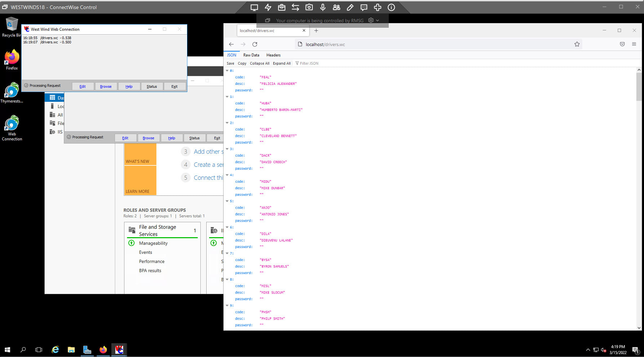Bookmark this page with star icon
644x357 pixels.
coord(577,44)
